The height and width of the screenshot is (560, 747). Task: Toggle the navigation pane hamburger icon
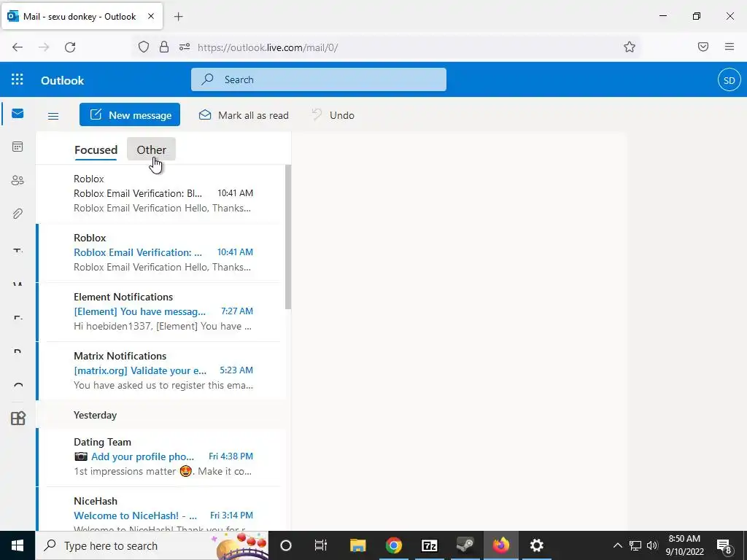53,116
